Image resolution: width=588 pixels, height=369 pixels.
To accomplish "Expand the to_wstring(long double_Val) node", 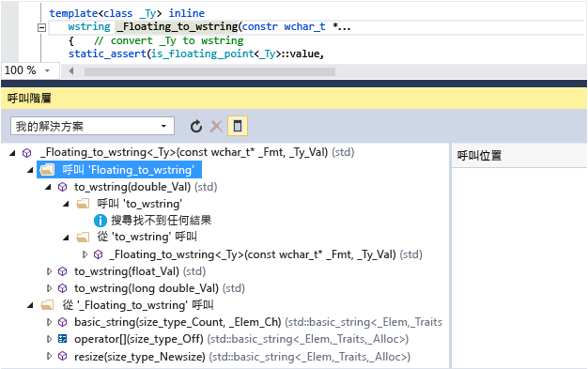I will coord(49,288).
